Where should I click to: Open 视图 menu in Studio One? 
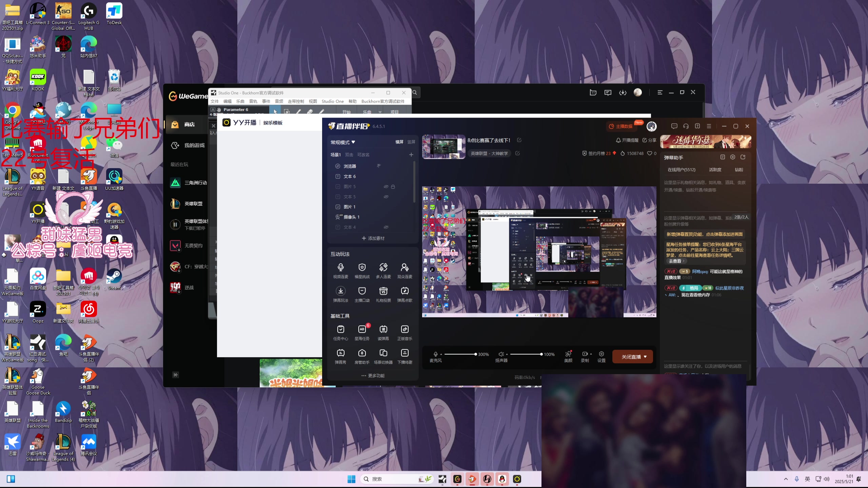coord(313,101)
